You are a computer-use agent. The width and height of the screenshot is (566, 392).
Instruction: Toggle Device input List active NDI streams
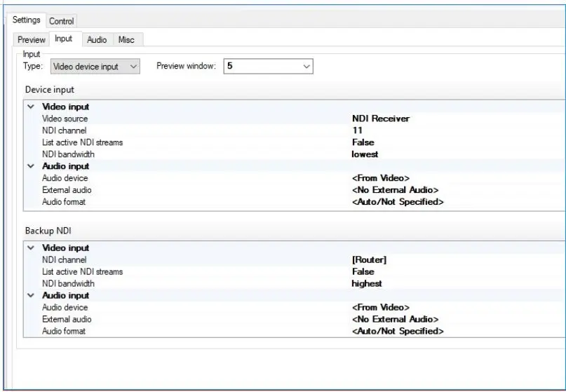point(363,143)
